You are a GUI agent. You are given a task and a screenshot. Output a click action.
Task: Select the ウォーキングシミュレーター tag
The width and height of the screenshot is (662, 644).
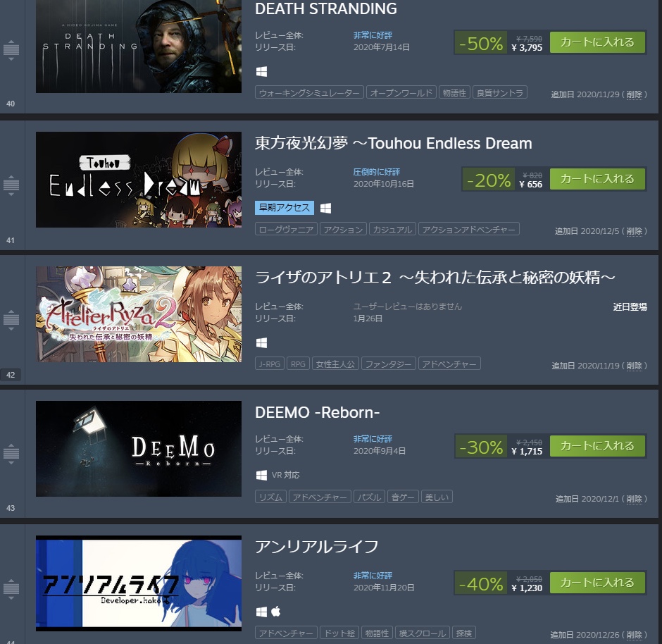[x=309, y=92]
